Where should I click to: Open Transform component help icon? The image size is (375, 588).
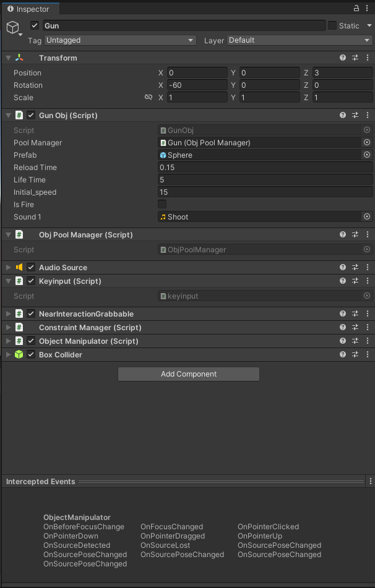click(343, 58)
